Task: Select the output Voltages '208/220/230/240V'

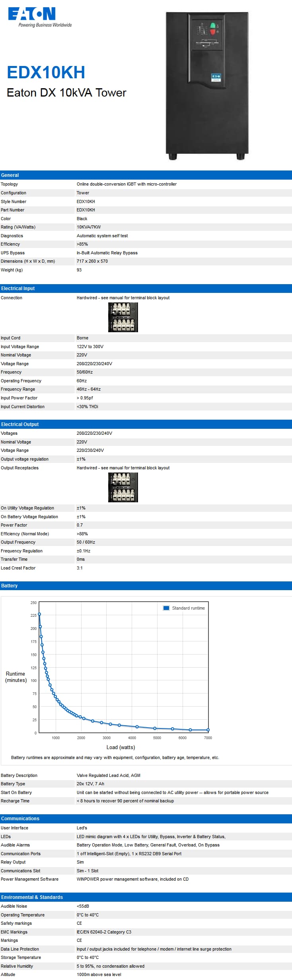Action: pos(94,433)
